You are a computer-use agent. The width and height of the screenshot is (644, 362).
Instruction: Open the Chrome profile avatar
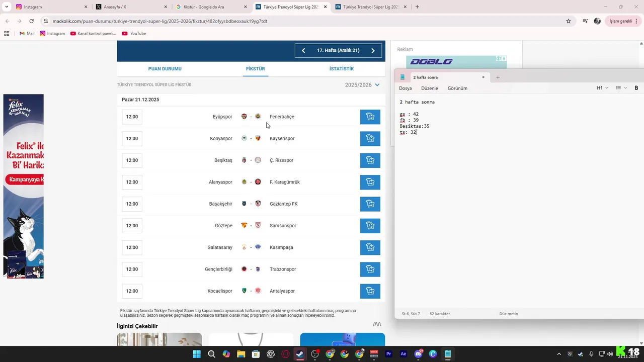coord(597,21)
